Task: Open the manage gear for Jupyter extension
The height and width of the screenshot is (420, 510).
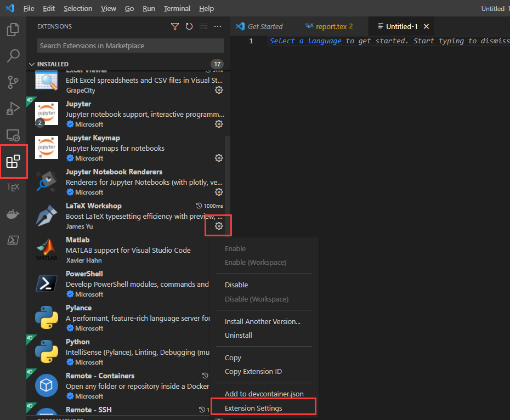Action: [x=219, y=124]
